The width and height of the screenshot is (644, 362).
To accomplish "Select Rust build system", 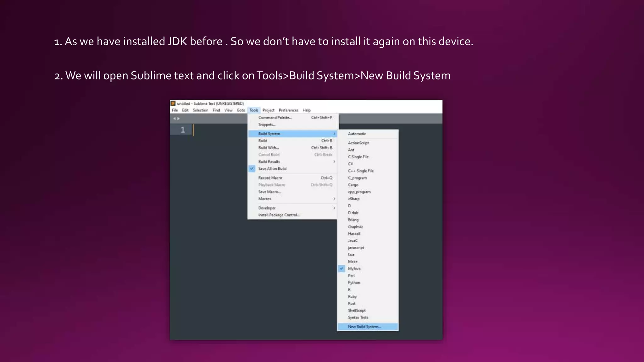I will click(x=368, y=304).
